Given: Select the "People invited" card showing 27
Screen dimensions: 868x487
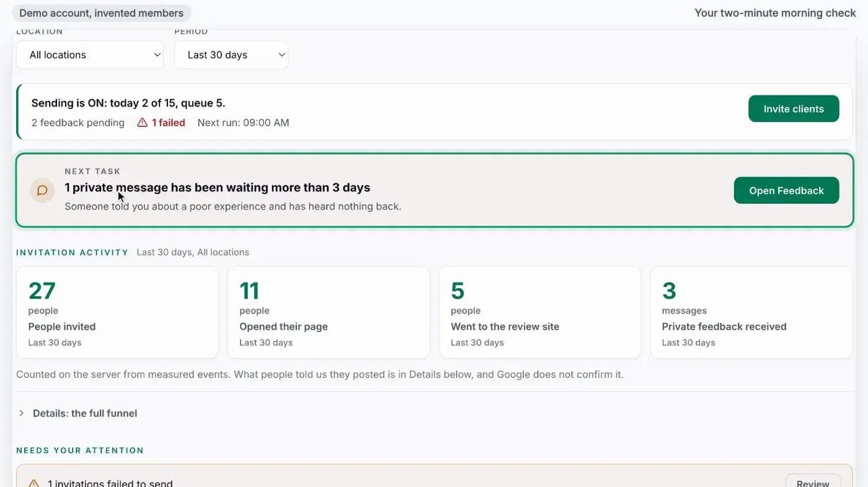Looking at the screenshot, I should point(118,312).
